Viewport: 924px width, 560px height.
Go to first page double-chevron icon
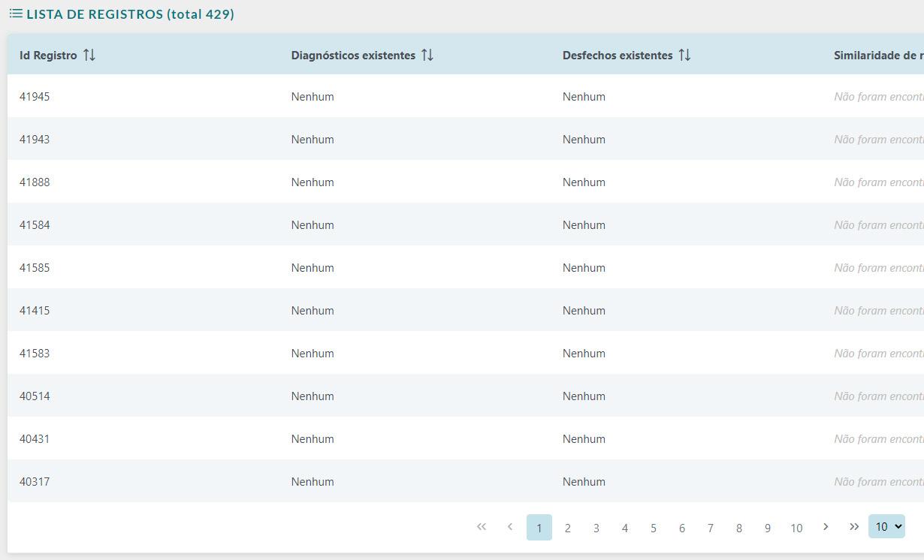[482, 527]
